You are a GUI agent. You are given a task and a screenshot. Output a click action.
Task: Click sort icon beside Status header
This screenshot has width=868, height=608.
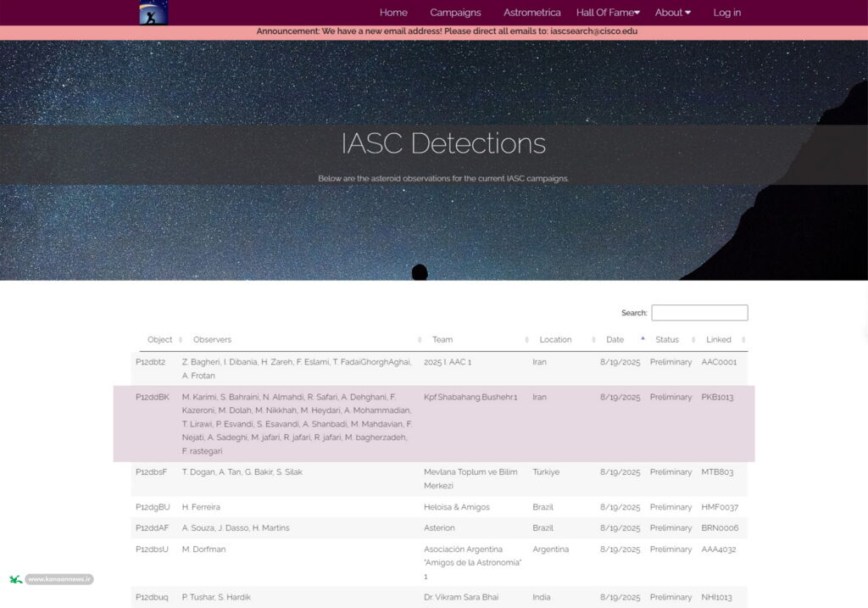693,340
